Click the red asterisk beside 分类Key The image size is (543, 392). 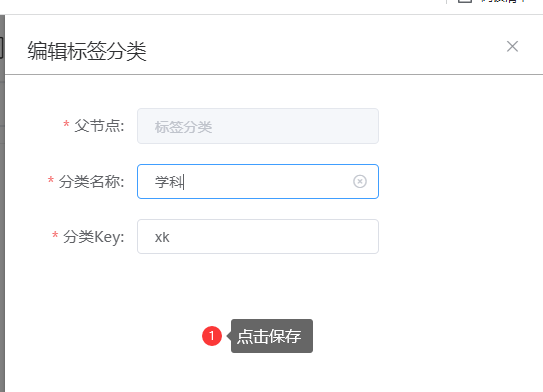(x=55, y=235)
